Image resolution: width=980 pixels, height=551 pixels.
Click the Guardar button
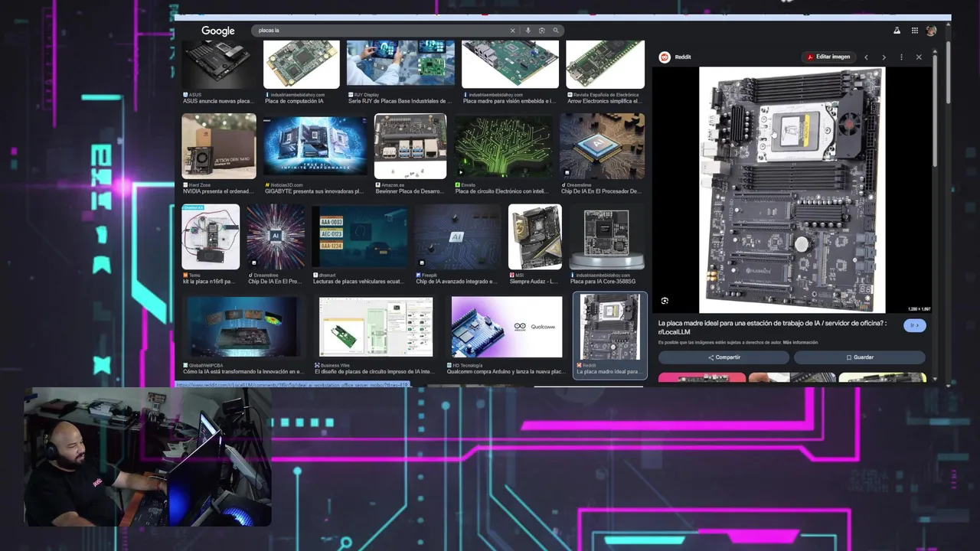point(859,357)
